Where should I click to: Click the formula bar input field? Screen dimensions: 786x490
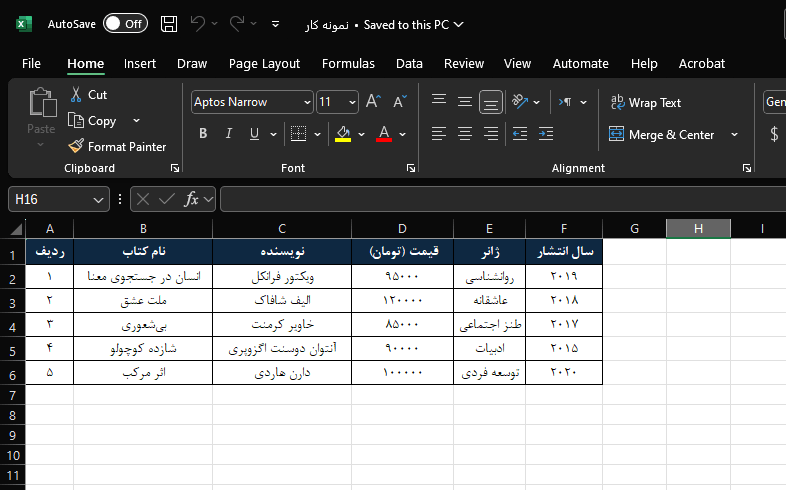click(503, 199)
